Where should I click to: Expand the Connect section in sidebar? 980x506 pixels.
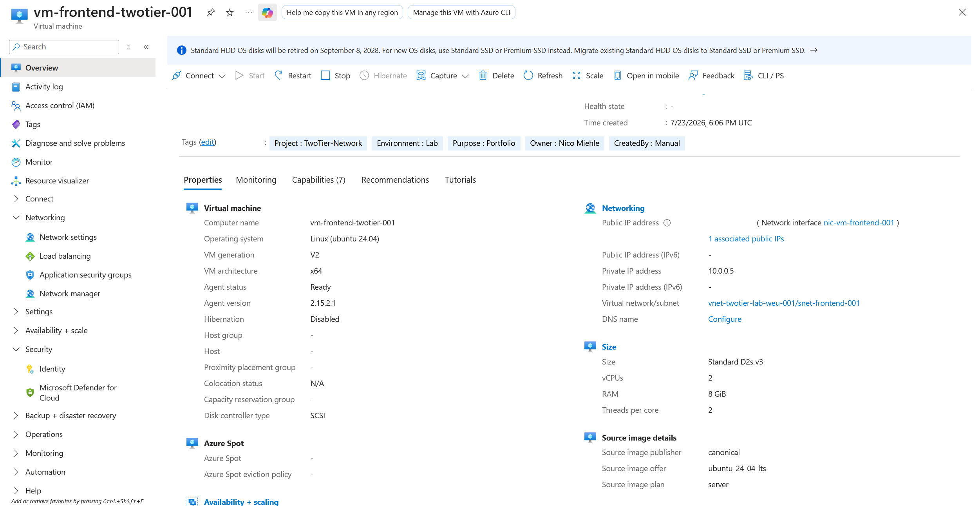click(x=16, y=199)
